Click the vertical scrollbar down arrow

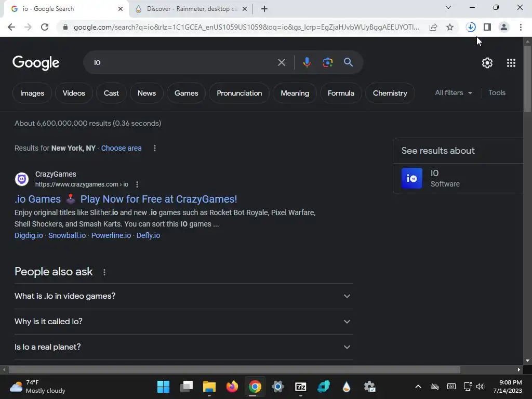pos(527,361)
